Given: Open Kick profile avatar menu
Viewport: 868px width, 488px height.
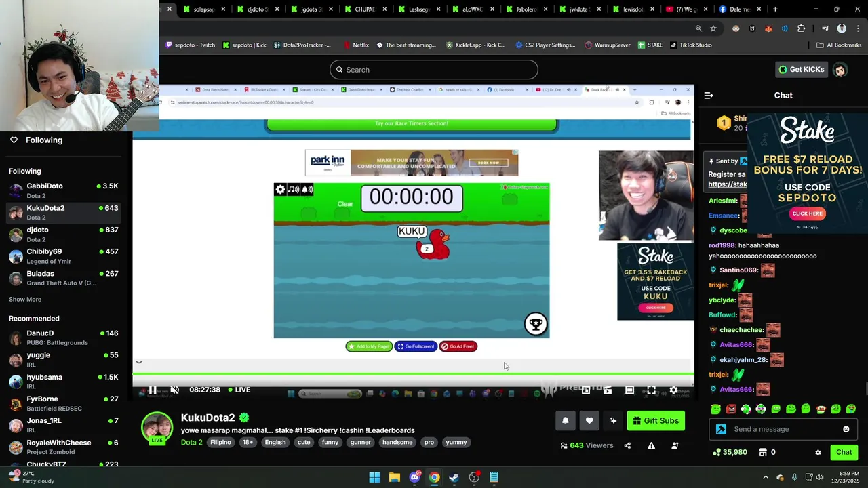Looking at the screenshot, I should pos(840,69).
